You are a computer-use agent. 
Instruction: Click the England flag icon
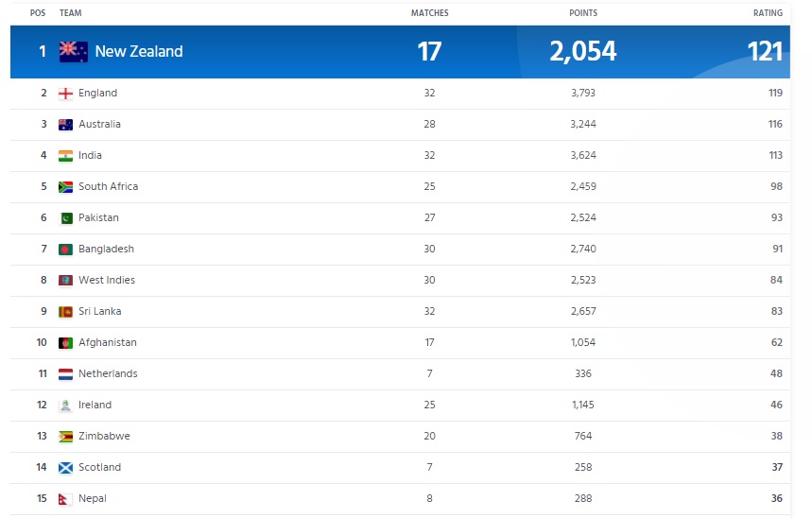coord(66,94)
